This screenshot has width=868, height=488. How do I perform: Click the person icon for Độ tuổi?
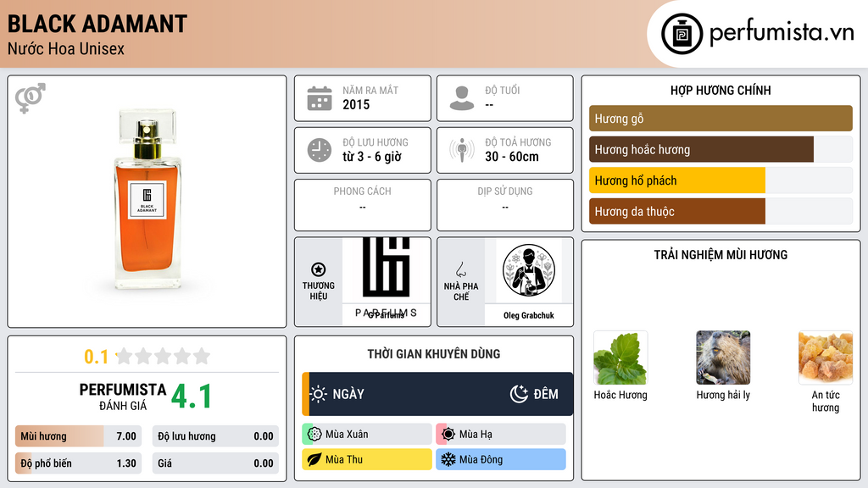click(462, 98)
